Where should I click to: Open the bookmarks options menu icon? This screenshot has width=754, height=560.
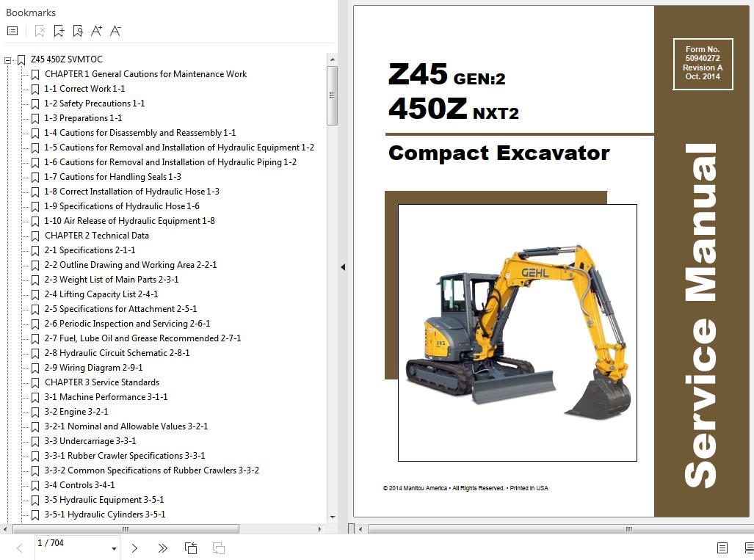12,31
